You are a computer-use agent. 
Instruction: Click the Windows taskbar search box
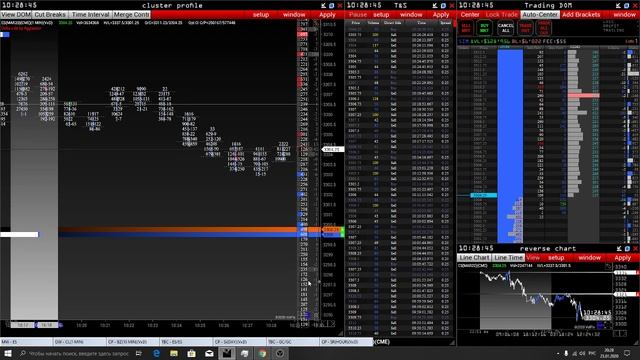tap(75, 353)
